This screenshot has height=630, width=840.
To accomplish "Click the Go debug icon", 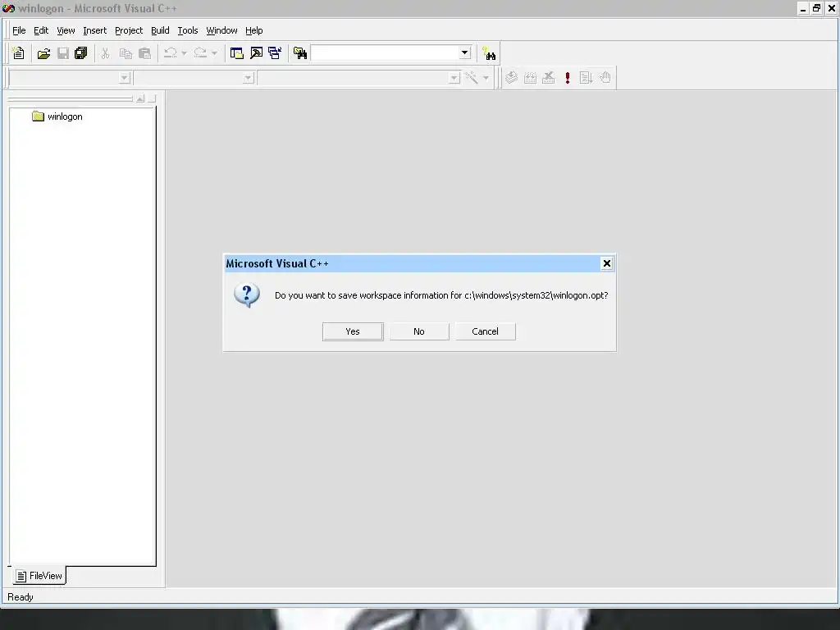I will click(x=586, y=78).
